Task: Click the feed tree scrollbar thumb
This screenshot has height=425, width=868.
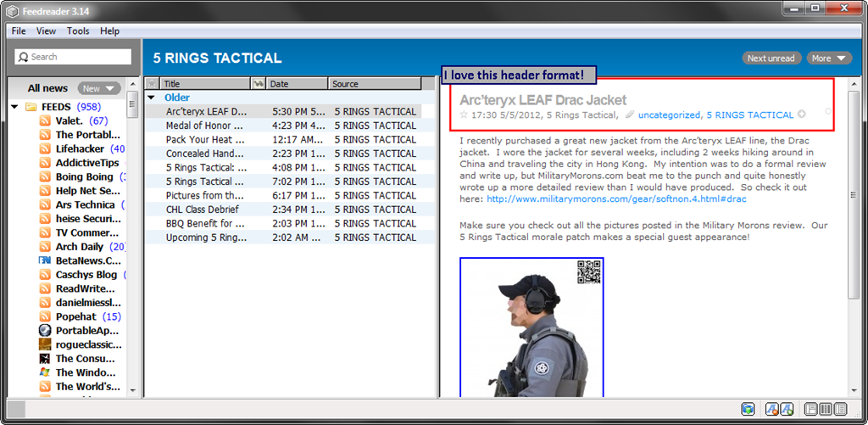Action: click(x=132, y=104)
